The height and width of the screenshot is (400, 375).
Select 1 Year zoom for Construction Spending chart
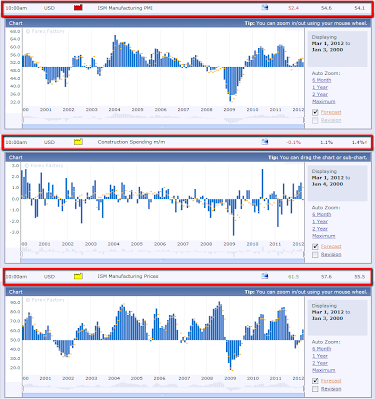(320, 222)
